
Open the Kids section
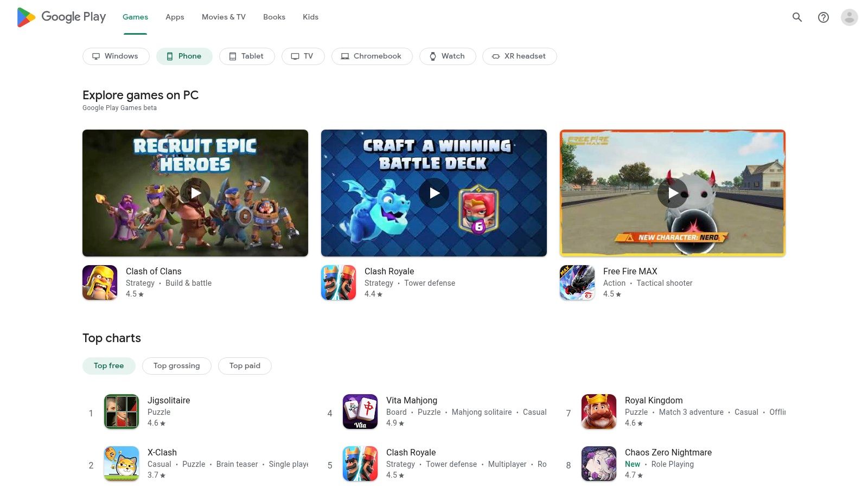(x=310, y=17)
